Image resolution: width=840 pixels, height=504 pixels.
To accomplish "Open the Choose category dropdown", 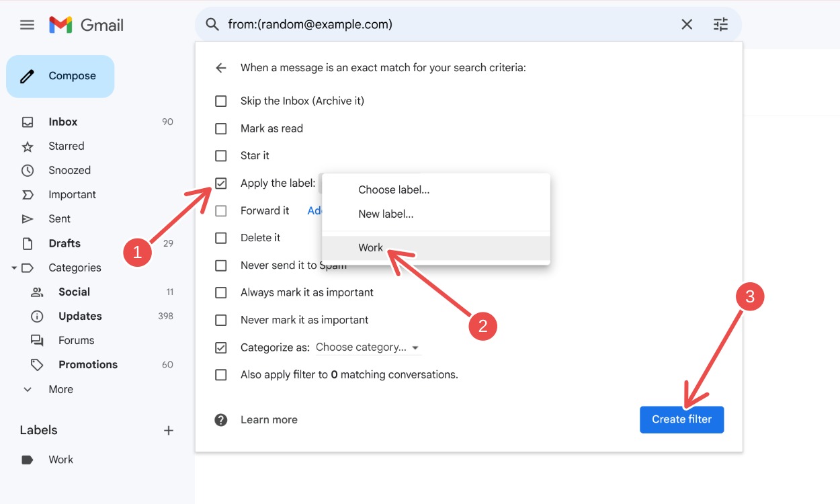I will (368, 347).
